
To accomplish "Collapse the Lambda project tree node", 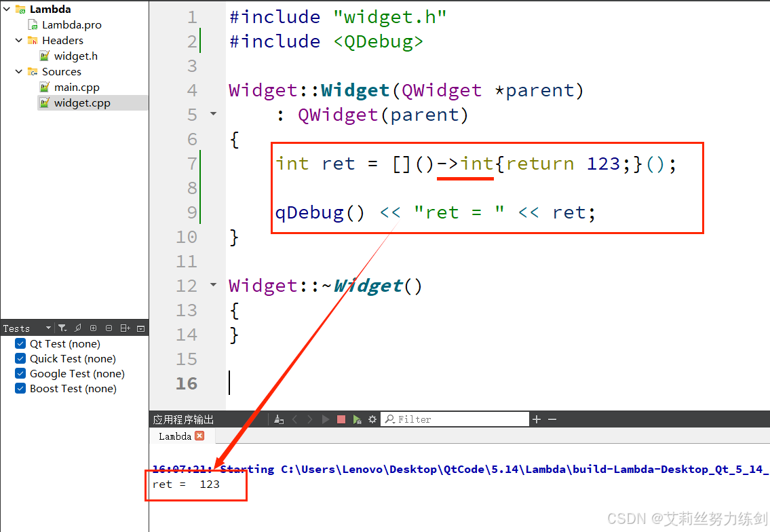I will [7, 9].
